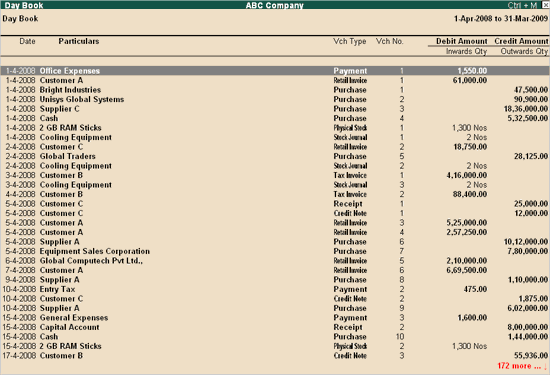Click the Ctrl + M label in title bar

pyautogui.click(x=522, y=5)
